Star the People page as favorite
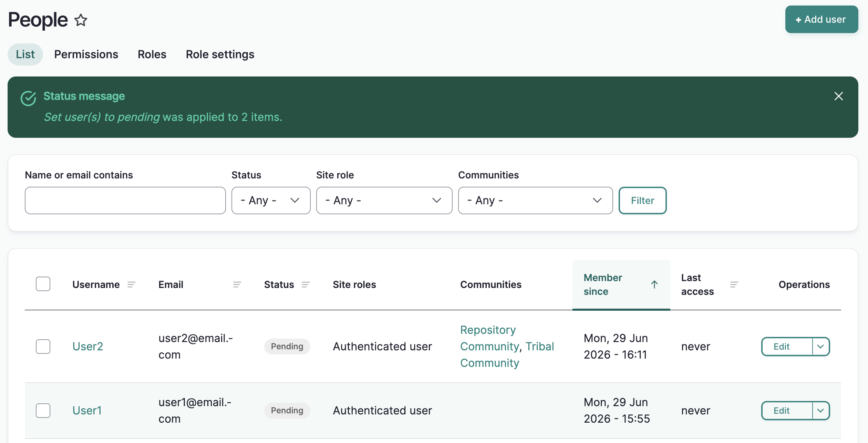This screenshot has width=868, height=443. (81, 20)
